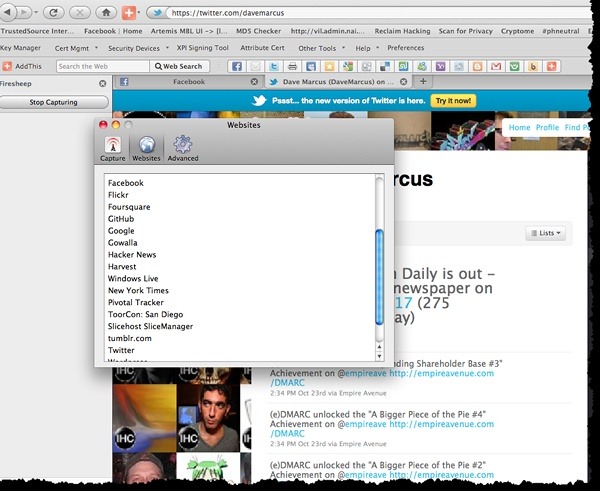Click the blue scrollbar thumb in Websites list
Screen dimensions: 600x491
(379, 277)
